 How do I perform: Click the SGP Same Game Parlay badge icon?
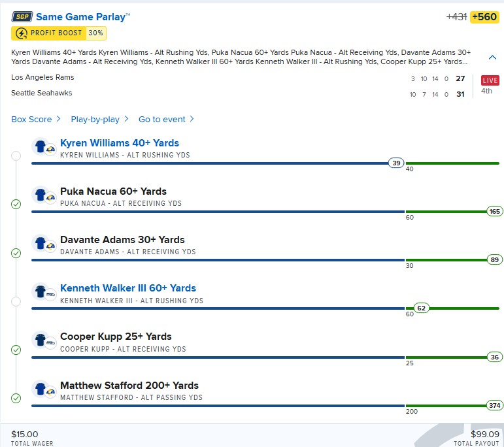pyautogui.click(x=22, y=16)
